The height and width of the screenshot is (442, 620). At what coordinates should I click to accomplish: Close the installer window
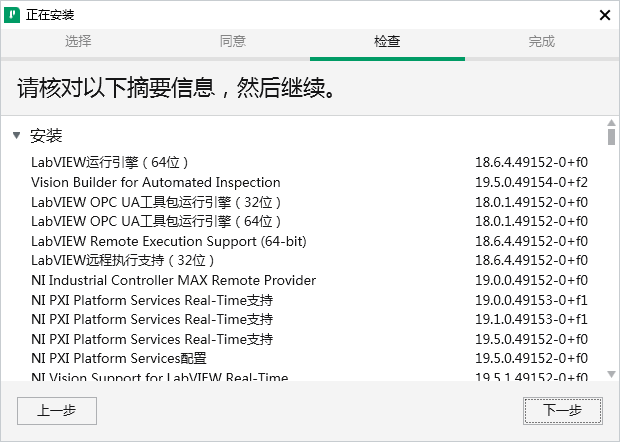click(604, 15)
